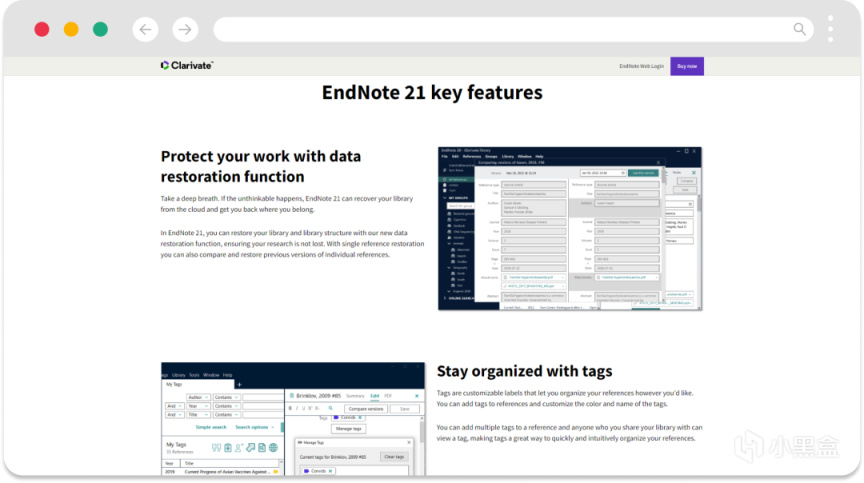Remove Covids tag inside Manage Tags dialog

330,471
